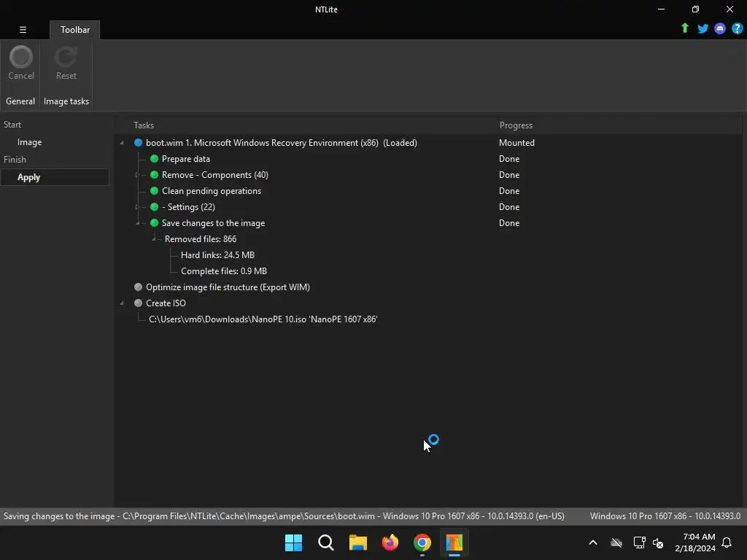
Task: Click green dot beside Save changes
Action: [x=154, y=223]
